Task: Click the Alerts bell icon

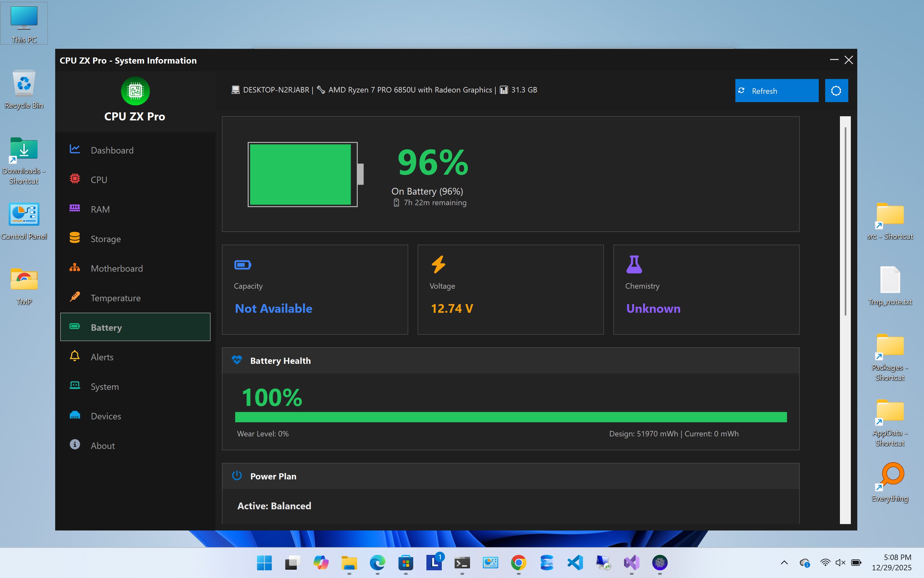Action: click(75, 355)
